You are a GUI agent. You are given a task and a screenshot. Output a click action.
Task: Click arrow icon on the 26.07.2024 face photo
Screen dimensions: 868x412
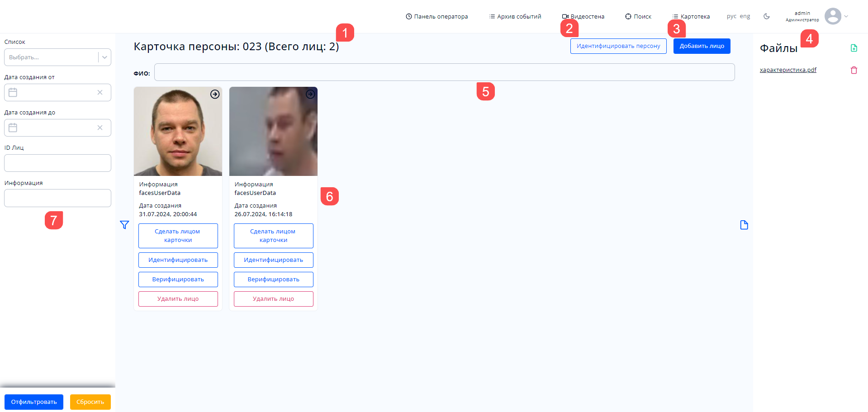(x=310, y=94)
